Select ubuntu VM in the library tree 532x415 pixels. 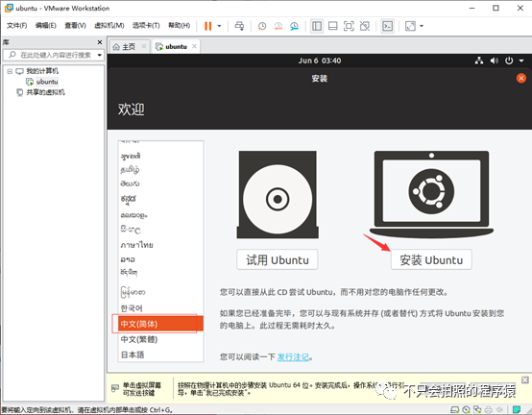click(x=47, y=82)
